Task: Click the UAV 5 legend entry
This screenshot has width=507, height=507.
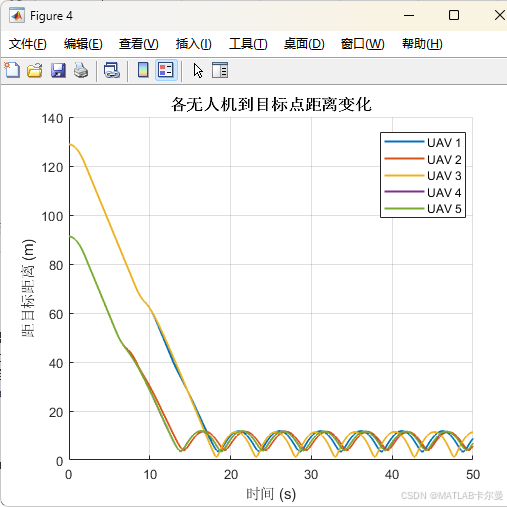Action: click(423, 209)
